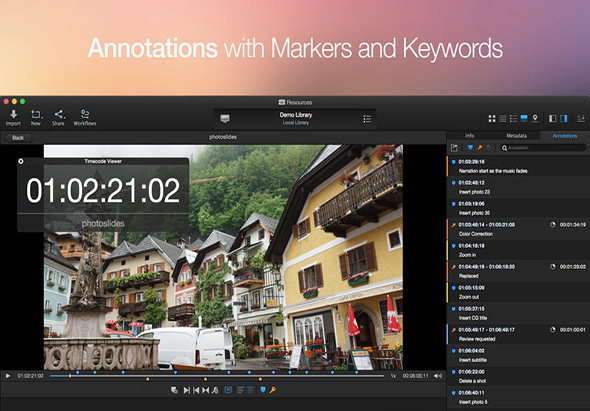Screen dimensions: 590x411
Task: Jump to the next marker
Action: pos(186,390)
